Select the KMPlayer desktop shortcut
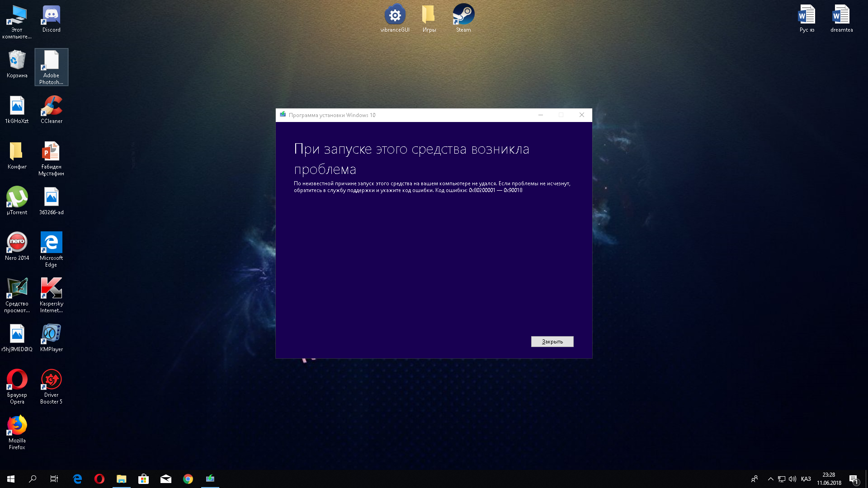Viewport: 868px width, 488px height. click(51, 337)
